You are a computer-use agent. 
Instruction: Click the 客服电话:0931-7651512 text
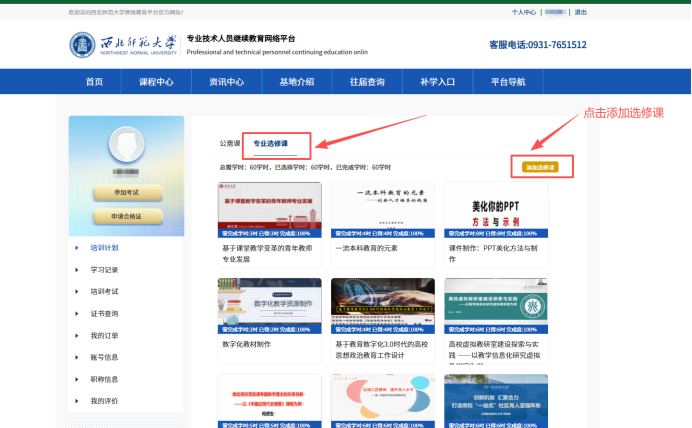(x=538, y=45)
